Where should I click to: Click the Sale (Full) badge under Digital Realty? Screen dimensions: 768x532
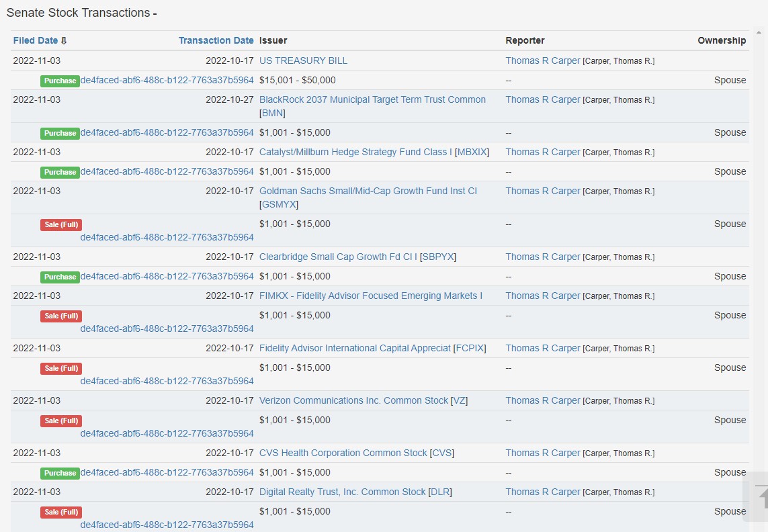coord(61,513)
